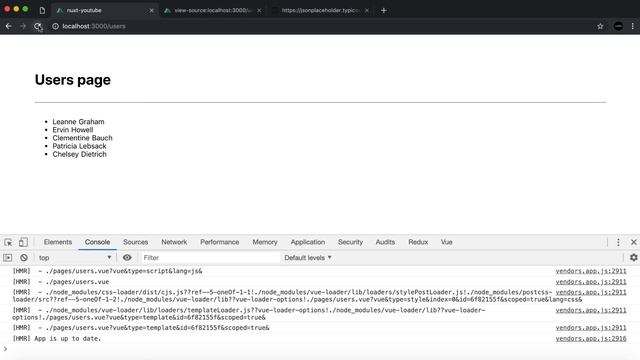The height and width of the screenshot is (360, 640).
Task: Open vendors.app.js:2911 link for users.vue script log
Action: point(591,271)
